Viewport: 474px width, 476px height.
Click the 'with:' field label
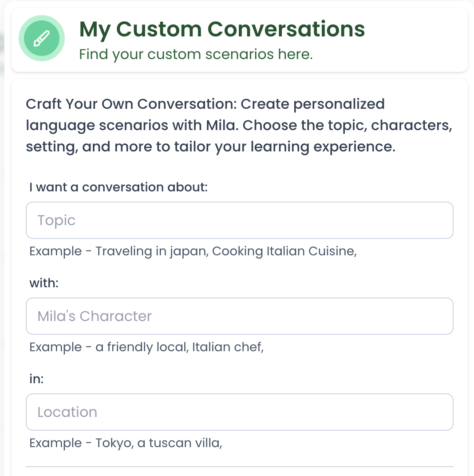[44, 283]
